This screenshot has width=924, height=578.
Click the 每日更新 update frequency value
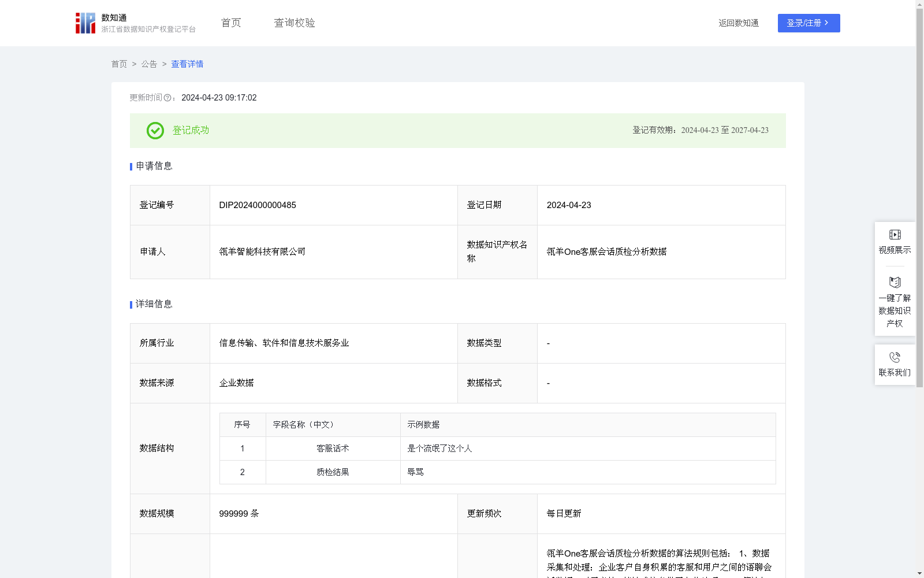click(x=564, y=514)
